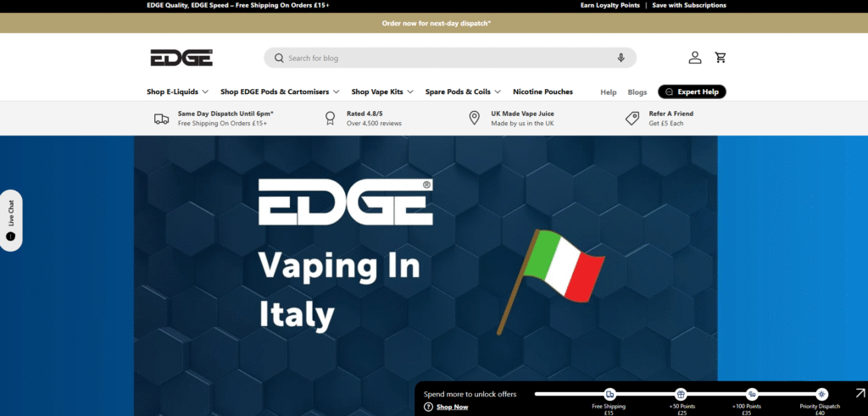Click the Shop Now link
Viewport: 868px width, 416px height.
(453, 408)
